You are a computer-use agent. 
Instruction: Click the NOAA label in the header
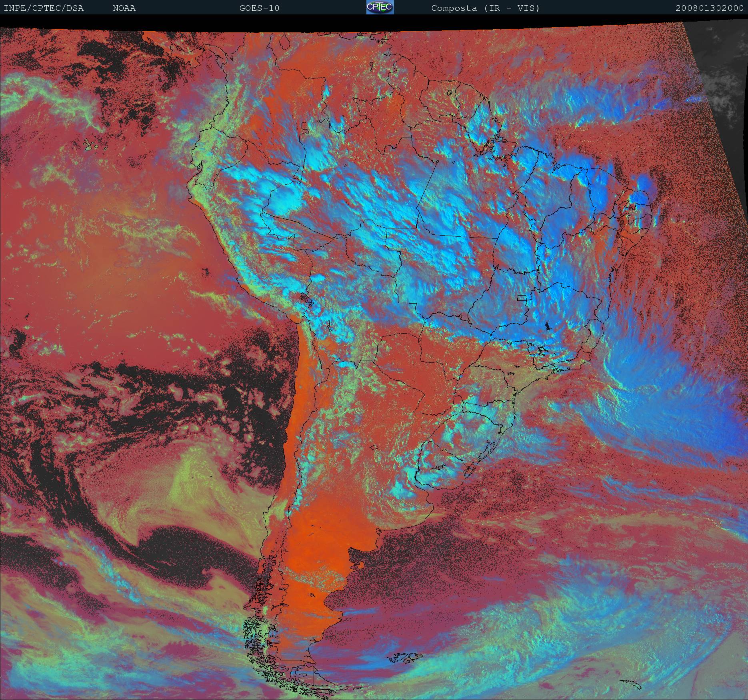coord(124,8)
